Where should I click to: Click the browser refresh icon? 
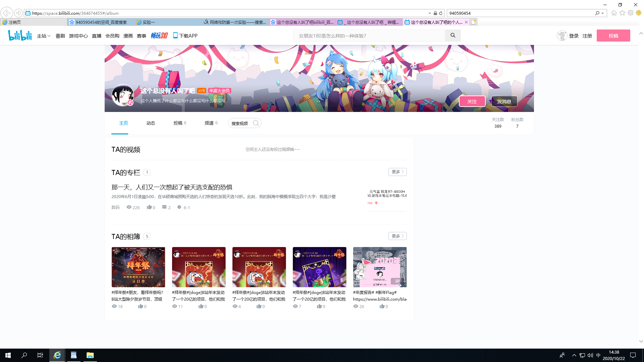pos(441,13)
